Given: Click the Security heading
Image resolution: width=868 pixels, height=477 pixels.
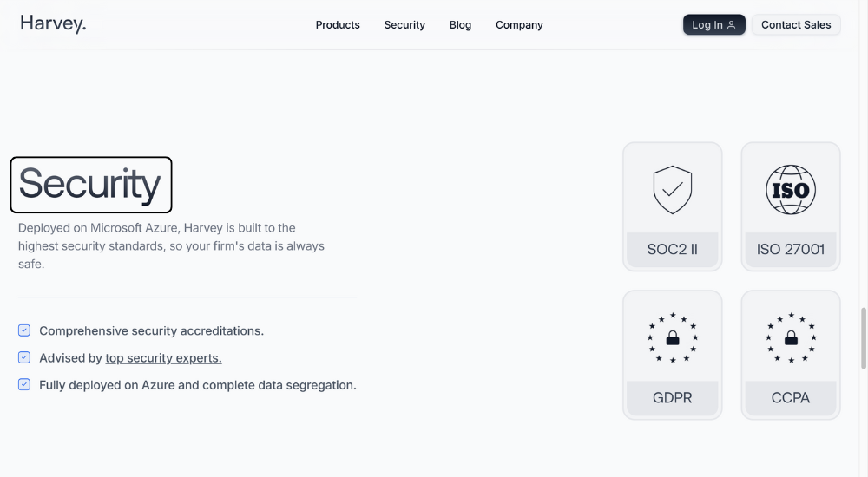Looking at the screenshot, I should 91,184.
